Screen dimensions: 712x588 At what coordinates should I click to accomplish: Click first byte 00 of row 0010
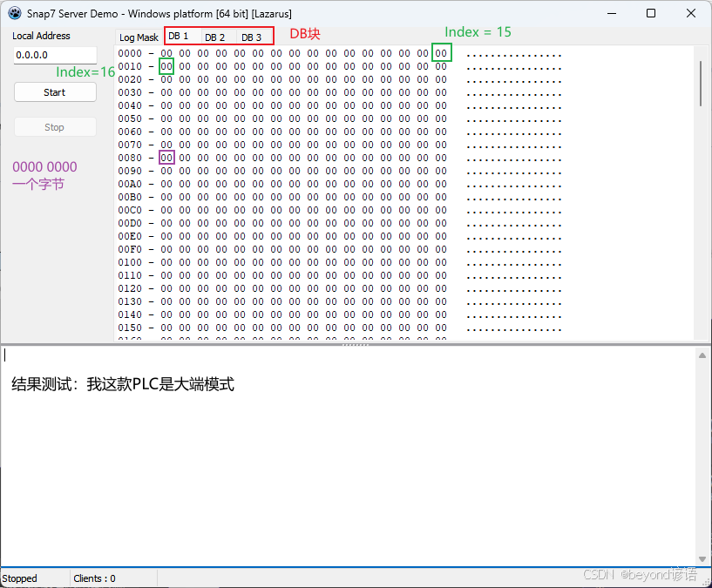coord(166,66)
